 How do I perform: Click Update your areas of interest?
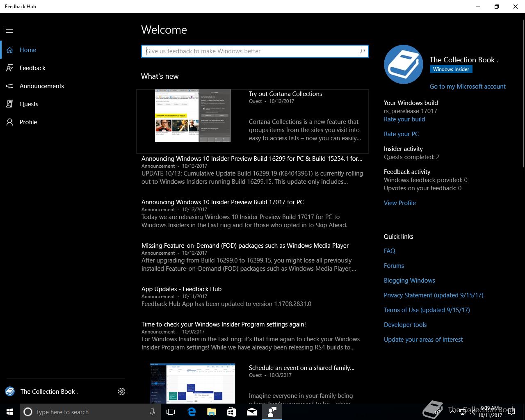423,340
